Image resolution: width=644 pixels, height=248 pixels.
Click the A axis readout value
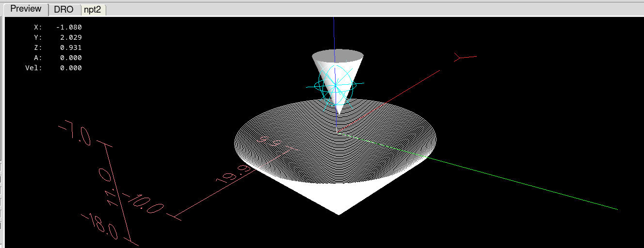[71, 58]
